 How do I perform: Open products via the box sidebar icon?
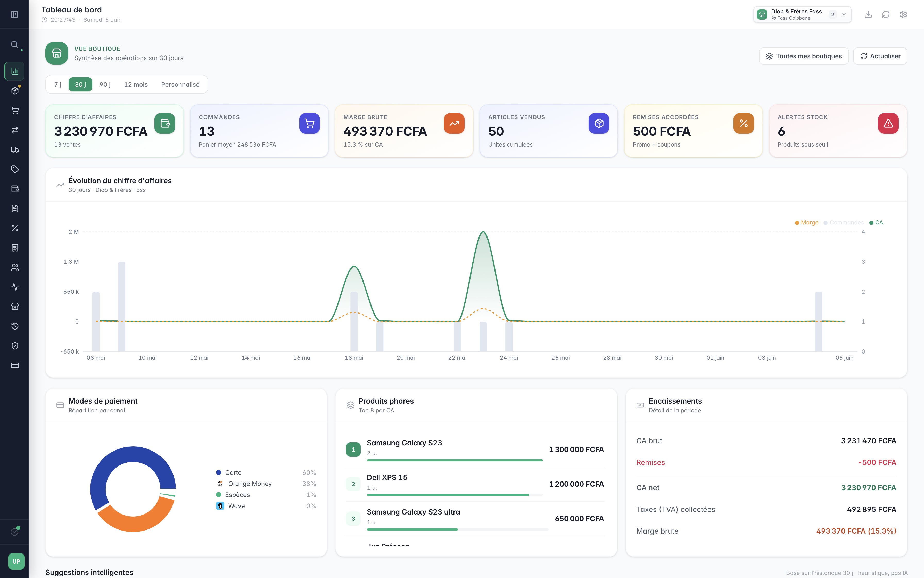pos(14,91)
